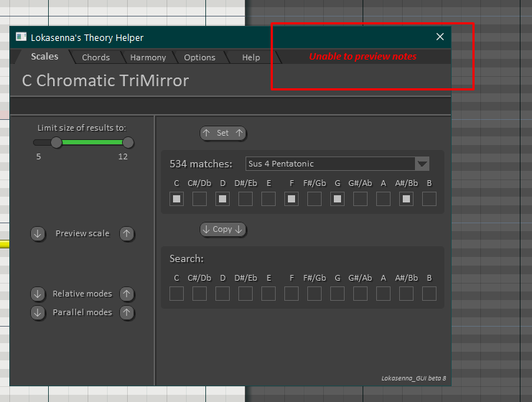Go to the Options tab

[200, 57]
